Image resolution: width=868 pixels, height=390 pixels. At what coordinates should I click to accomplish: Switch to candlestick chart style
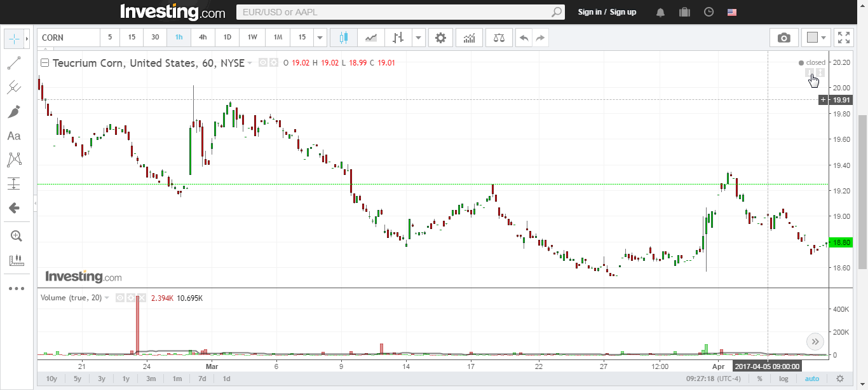344,38
